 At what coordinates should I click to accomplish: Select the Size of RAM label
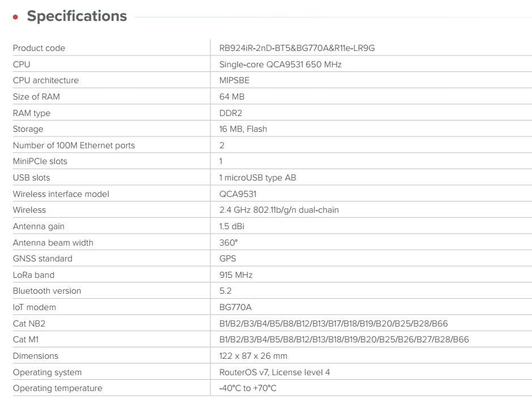36,97
